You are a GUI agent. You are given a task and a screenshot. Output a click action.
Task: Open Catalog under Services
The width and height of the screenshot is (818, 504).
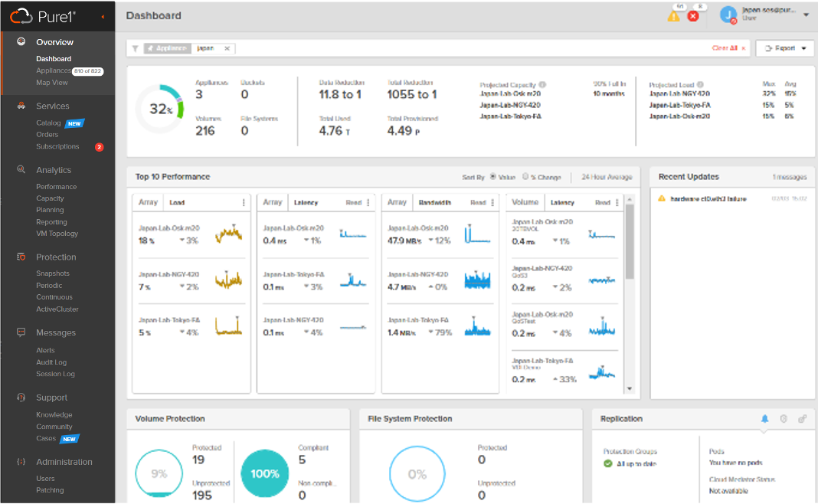(48, 123)
